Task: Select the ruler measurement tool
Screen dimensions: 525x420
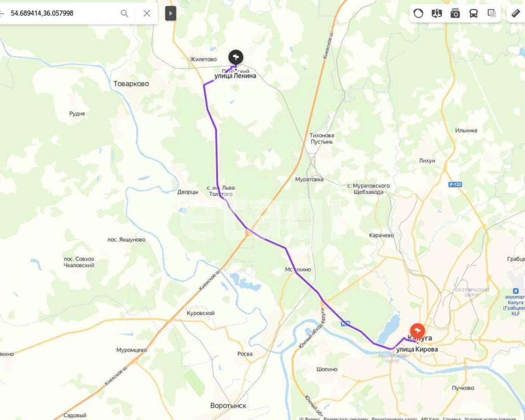Action: (516, 14)
